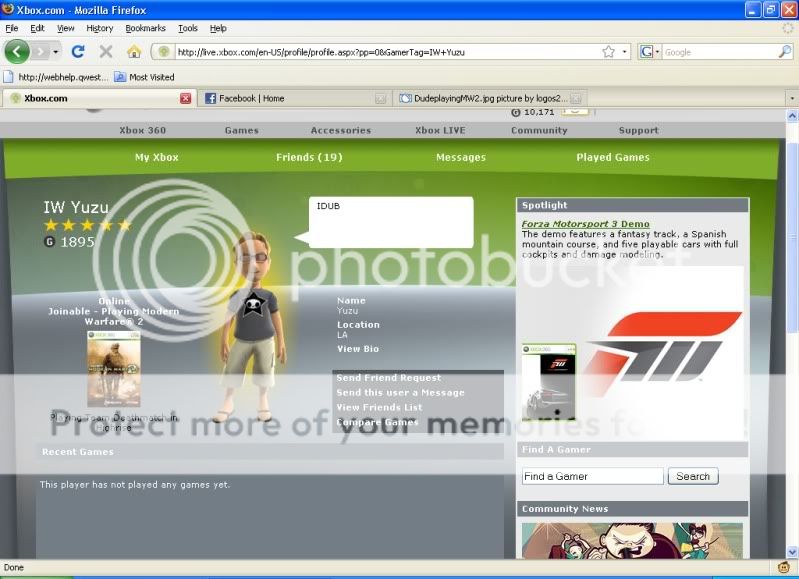Close the DudeplayingMW2.jpg tab
Screen dimensions: 799x579
[576, 98]
